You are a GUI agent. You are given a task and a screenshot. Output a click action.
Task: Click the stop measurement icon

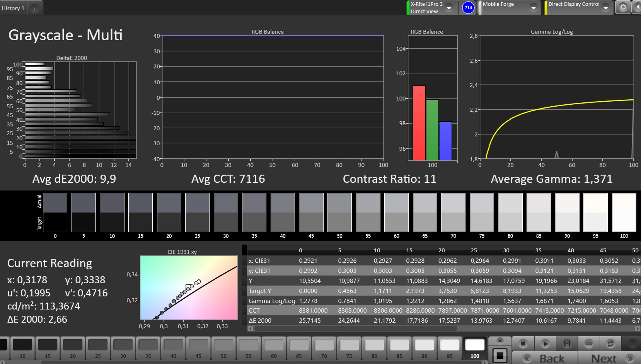click(x=523, y=344)
